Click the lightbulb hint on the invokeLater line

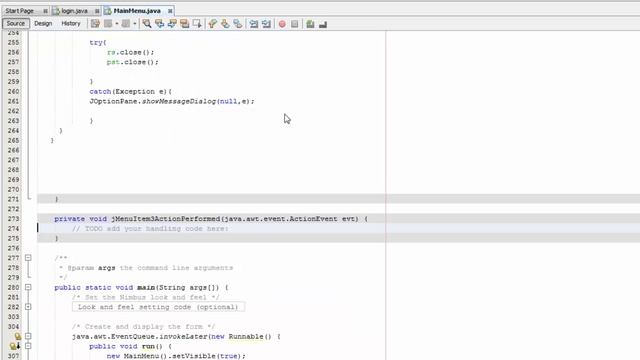(18, 336)
